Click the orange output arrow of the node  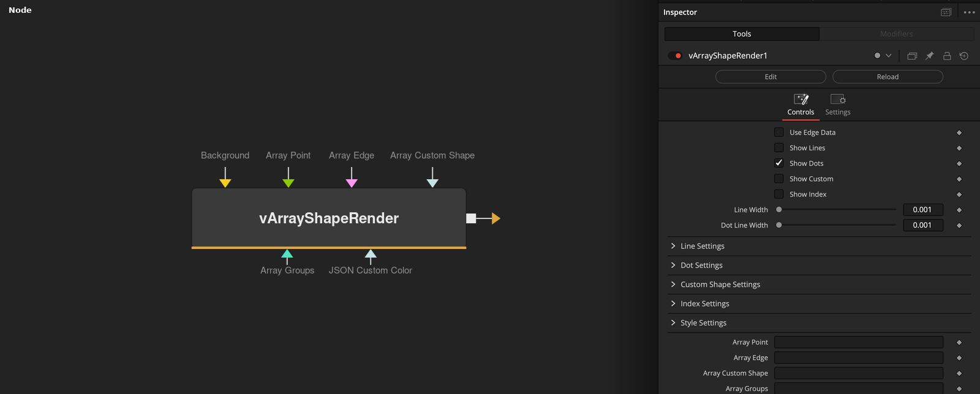click(496, 218)
